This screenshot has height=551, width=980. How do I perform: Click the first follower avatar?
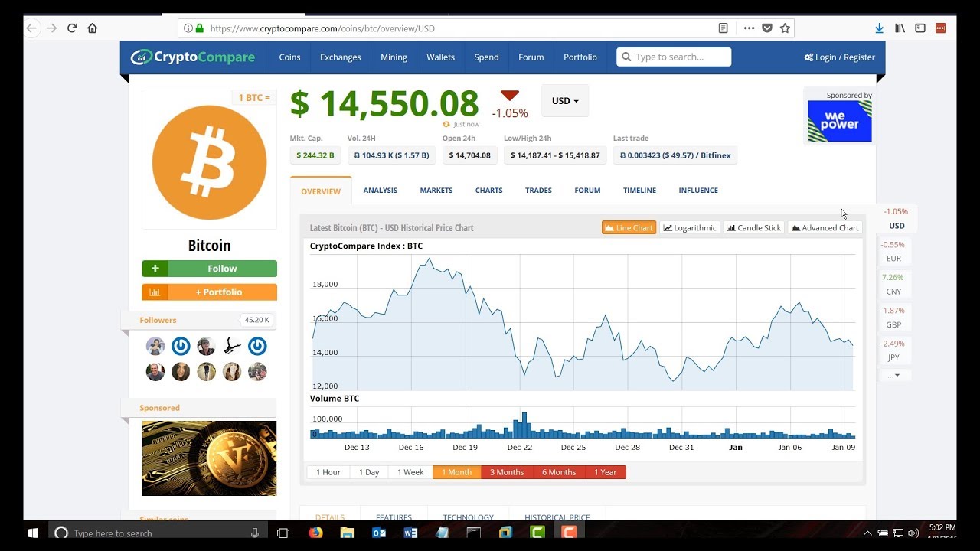pos(155,346)
